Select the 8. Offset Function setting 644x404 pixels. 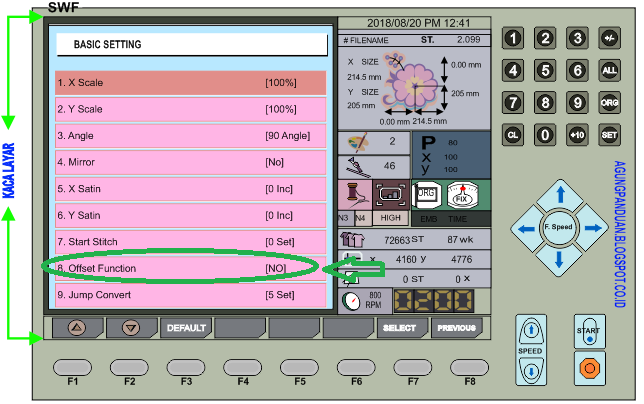coord(191,268)
